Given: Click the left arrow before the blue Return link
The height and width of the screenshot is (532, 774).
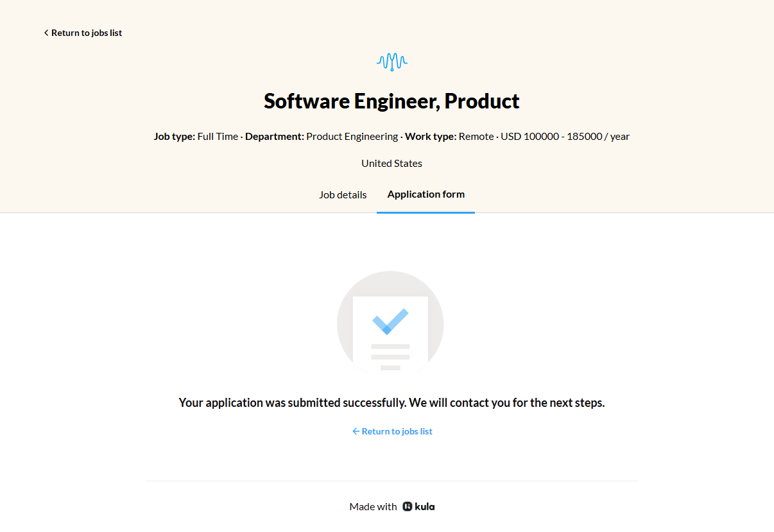Looking at the screenshot, I should point(356,432).
